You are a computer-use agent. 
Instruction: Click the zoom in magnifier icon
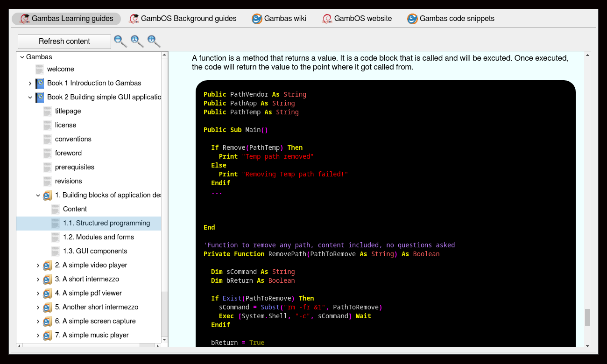click(153, 41)
